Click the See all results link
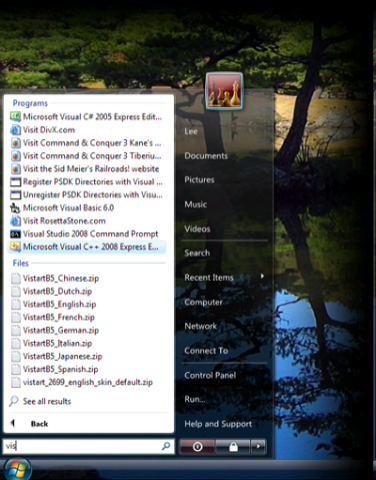The image size is (376, 480). 47,401
